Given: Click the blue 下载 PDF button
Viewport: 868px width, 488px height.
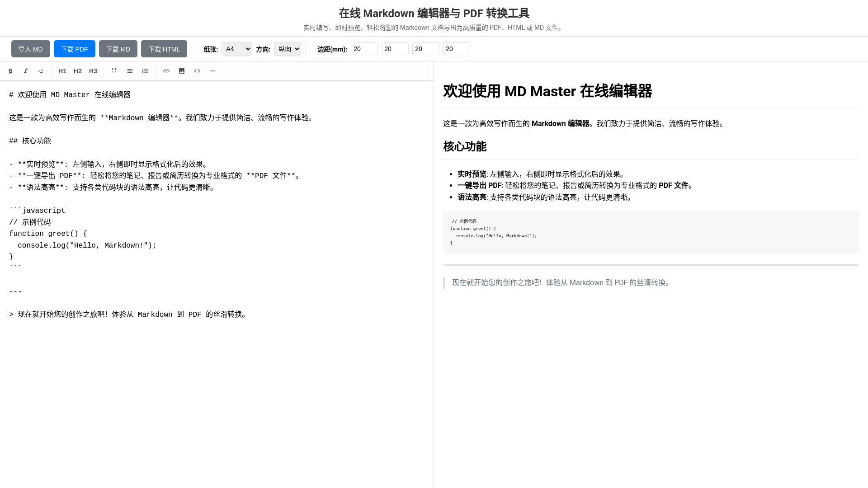Looking at the screenshot, I should [75, 49].
